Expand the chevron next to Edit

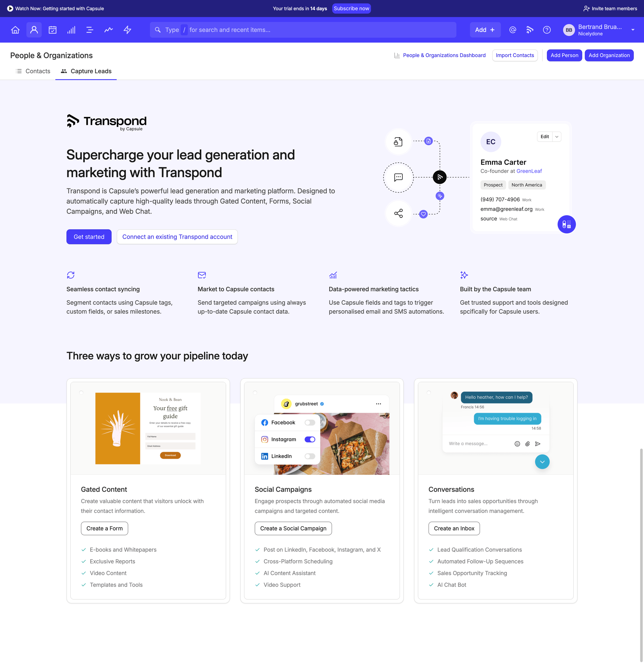[x=557, y=137]
